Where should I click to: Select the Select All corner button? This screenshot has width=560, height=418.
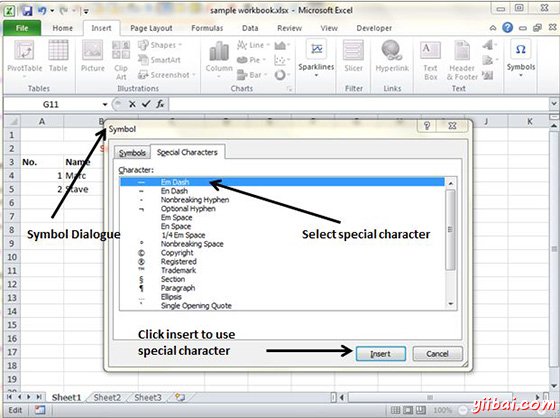pos(12,121)
